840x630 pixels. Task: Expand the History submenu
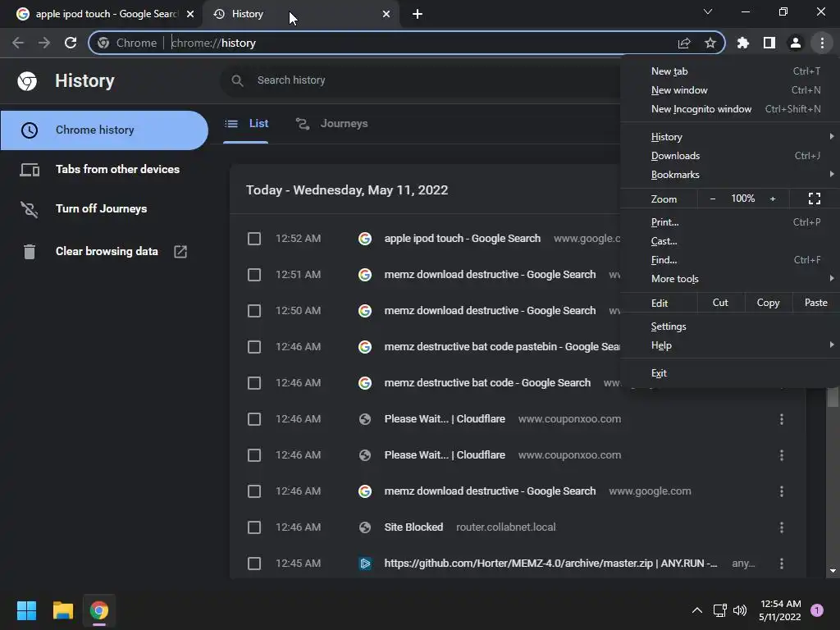point(730,137)
